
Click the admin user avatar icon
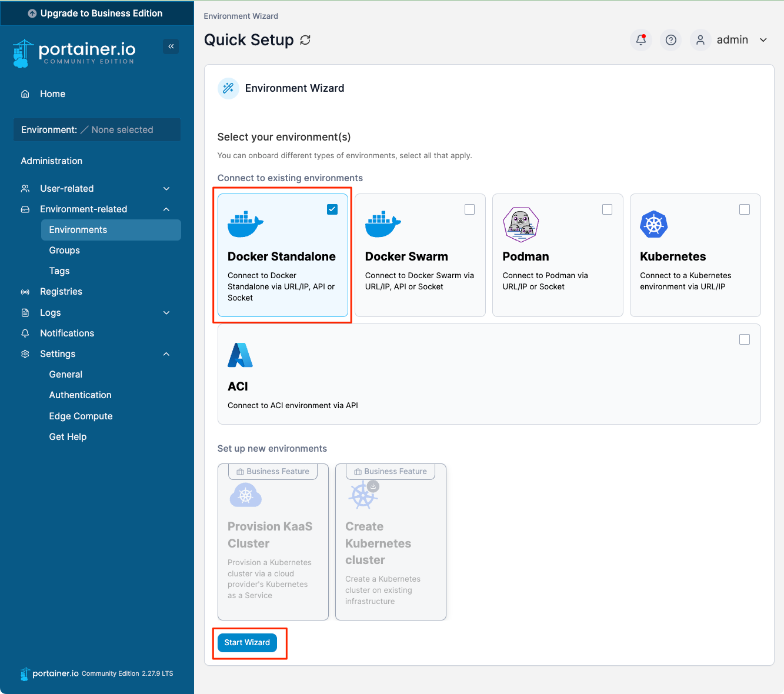tap(700, 40)
